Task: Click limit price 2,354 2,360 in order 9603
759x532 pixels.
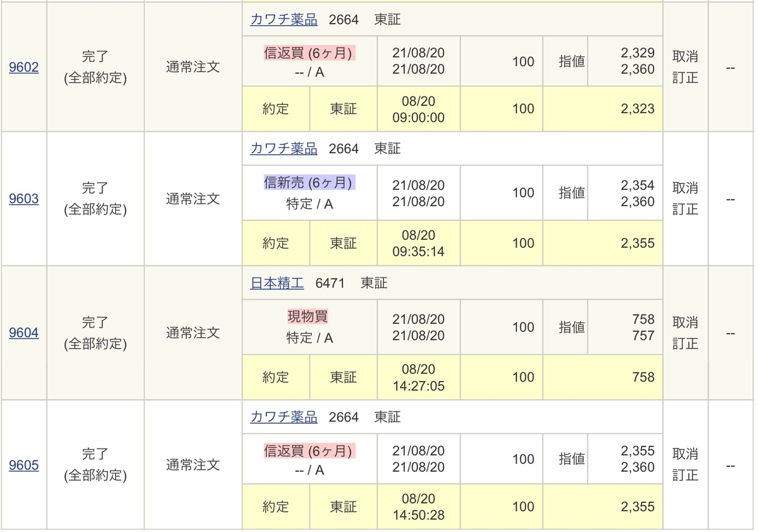Action: pyautogui.click(x=638, y=193)
